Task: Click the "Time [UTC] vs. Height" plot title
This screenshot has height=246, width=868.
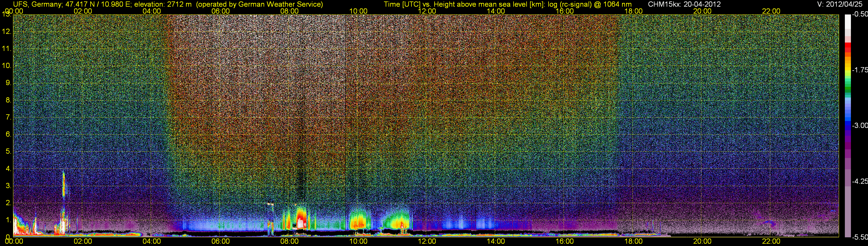Action: [x=507, y=4]
